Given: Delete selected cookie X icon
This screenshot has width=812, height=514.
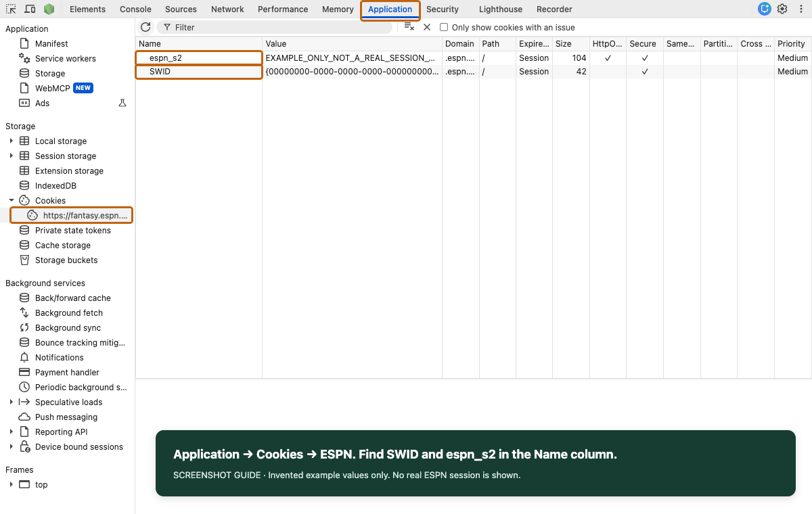Looking at the screenshot, I should [427, 27].
